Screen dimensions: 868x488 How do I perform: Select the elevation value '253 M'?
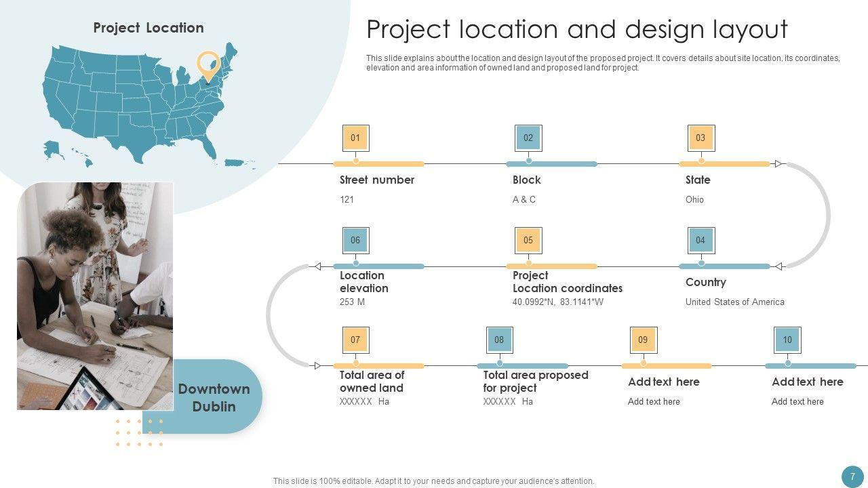pos(353,302)
